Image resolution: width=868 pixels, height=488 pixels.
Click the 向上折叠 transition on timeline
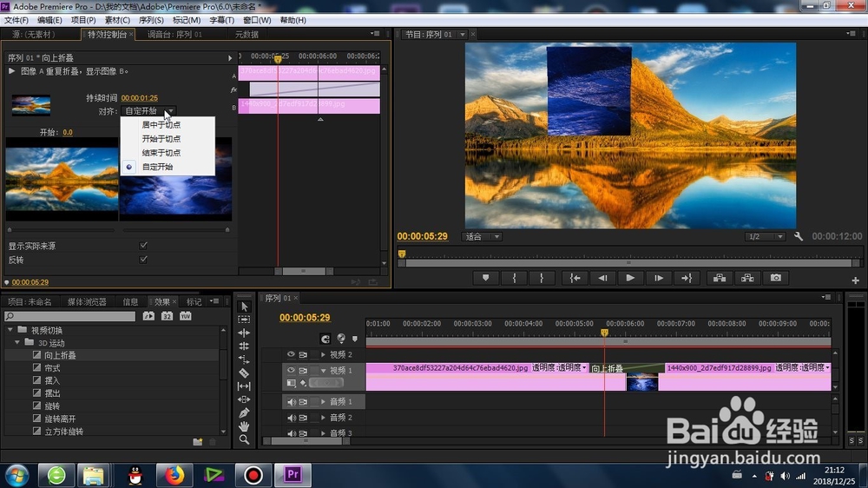pos(626,368)
